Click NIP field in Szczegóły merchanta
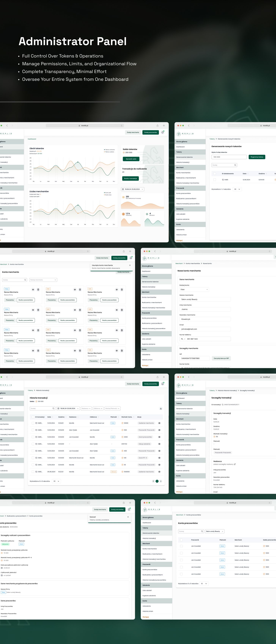 click(x=194, y=358)
